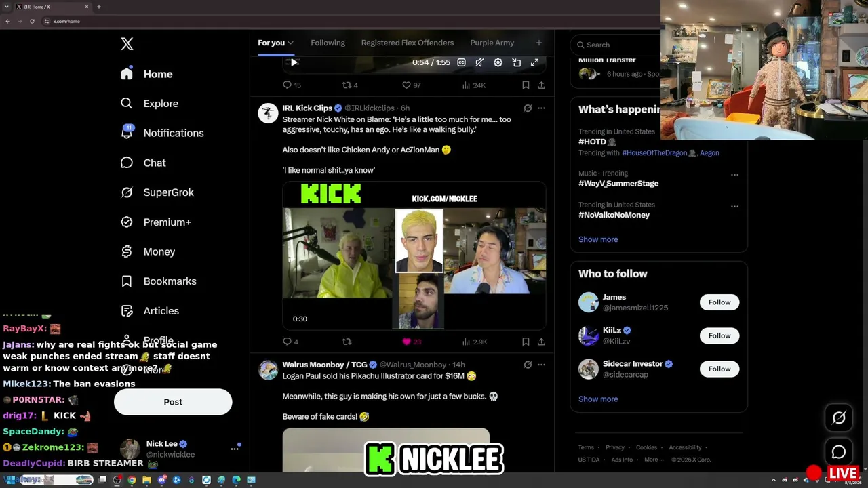868x488 pixels.
Task: Repost the post with 4 reposts
Action: pos(349,85)
